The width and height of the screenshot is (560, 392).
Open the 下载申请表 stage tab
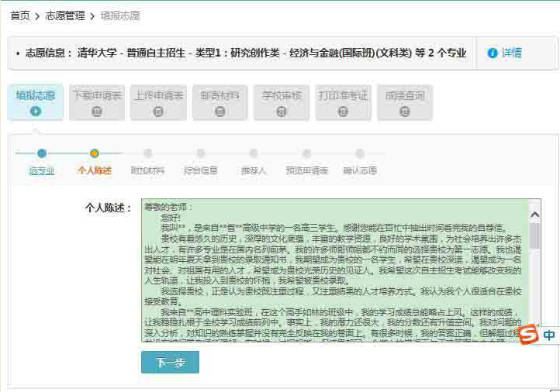point(97,102)
